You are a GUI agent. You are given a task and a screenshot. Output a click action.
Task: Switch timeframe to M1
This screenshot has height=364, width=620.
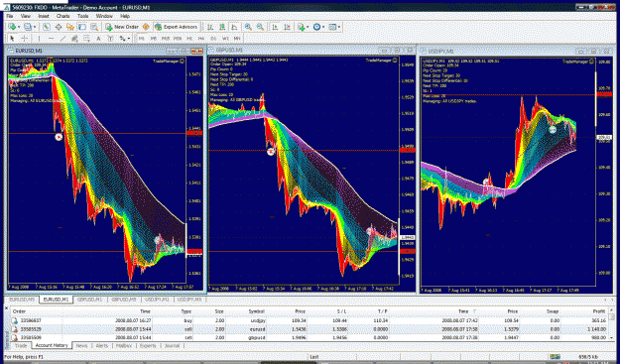pos(142,39)
